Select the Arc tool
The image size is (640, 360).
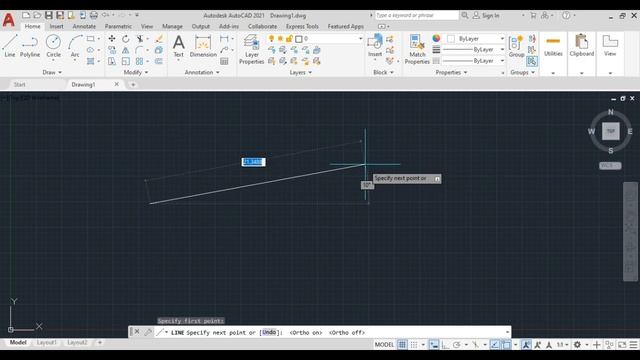point(75,46)
